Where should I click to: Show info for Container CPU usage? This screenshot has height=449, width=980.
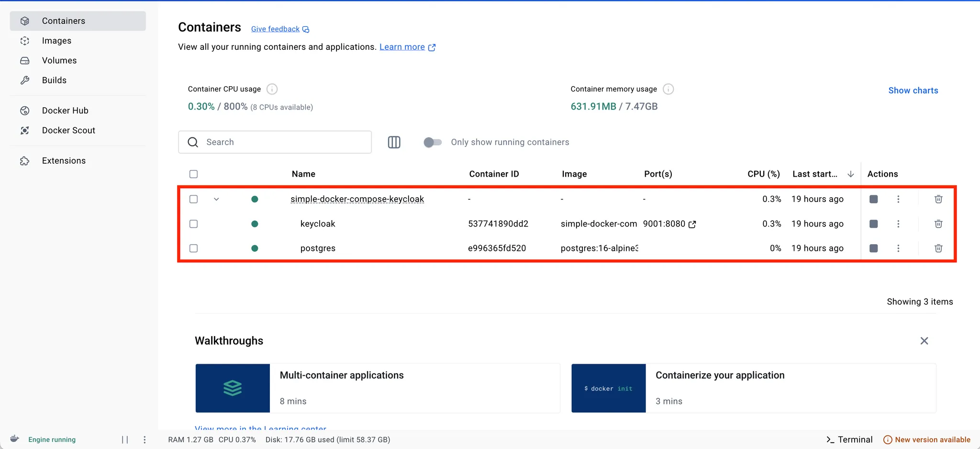coord(272,89)
